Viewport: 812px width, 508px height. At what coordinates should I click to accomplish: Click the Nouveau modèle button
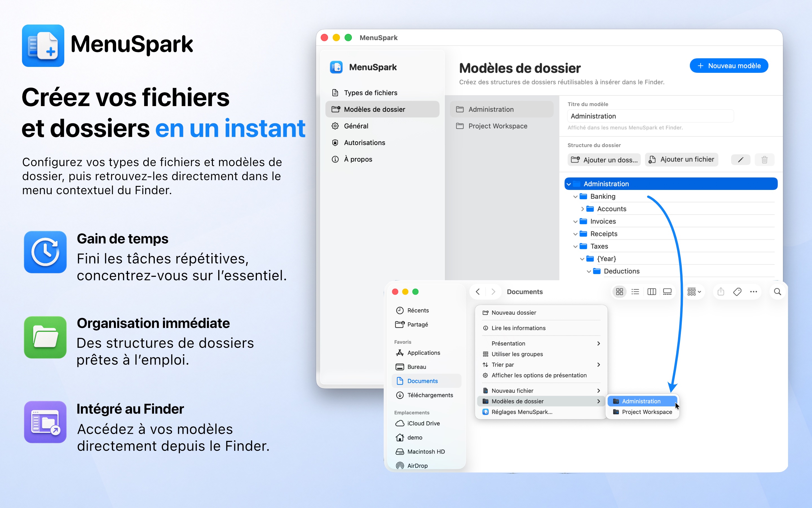pyautogui.click(x=729, y=66)
